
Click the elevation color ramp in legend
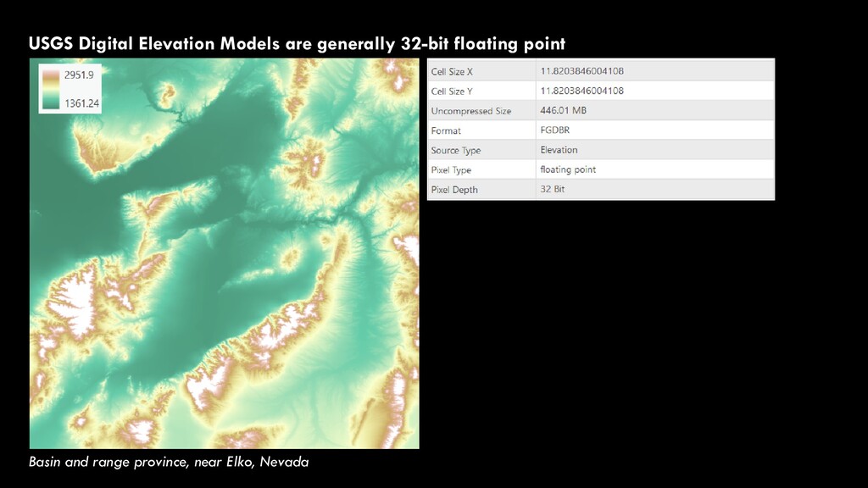pyautogui.click(x=51, y=89)
